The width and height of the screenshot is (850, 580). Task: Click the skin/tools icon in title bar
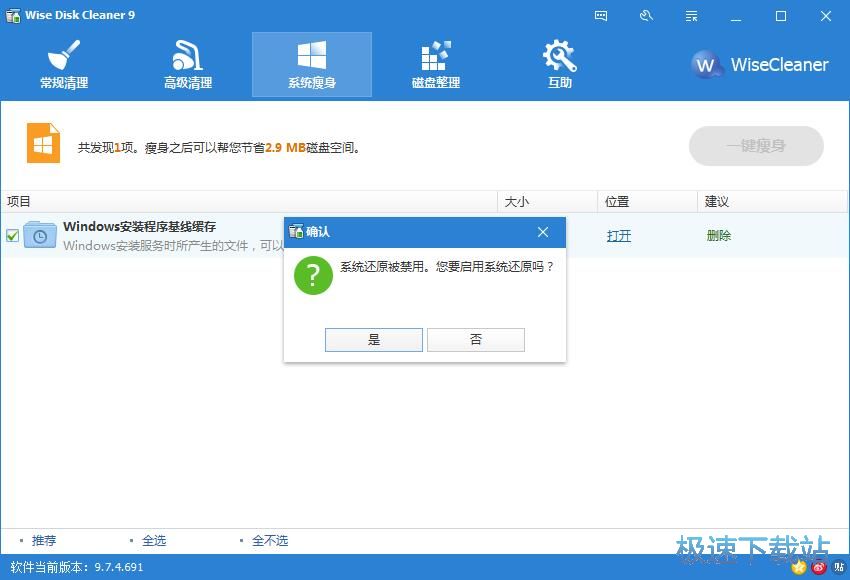pyautogui.click(x=646, y=16)
